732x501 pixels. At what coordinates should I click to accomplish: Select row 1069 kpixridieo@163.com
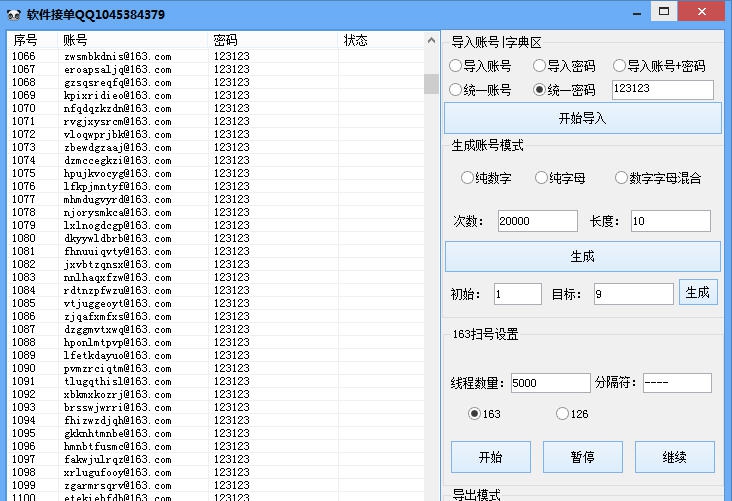pyautogui.click(x=216, y=95)
